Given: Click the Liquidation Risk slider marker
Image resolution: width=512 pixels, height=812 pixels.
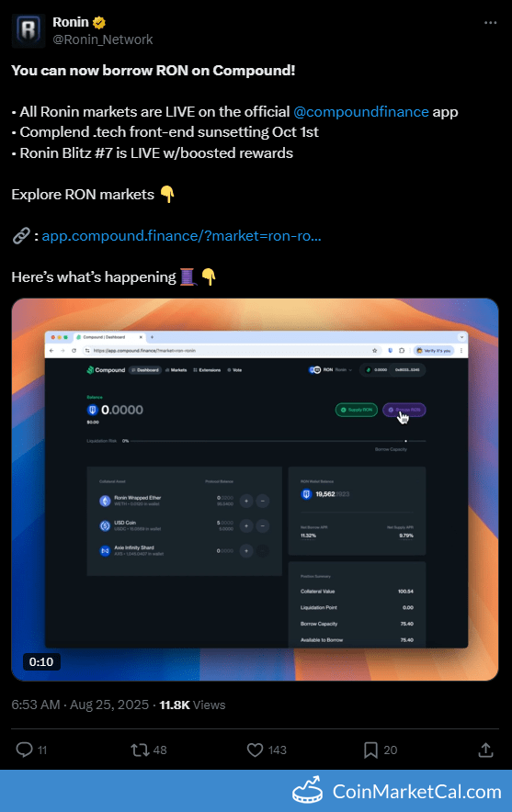Looking at the screenshot, I should (x=405, y=441).
